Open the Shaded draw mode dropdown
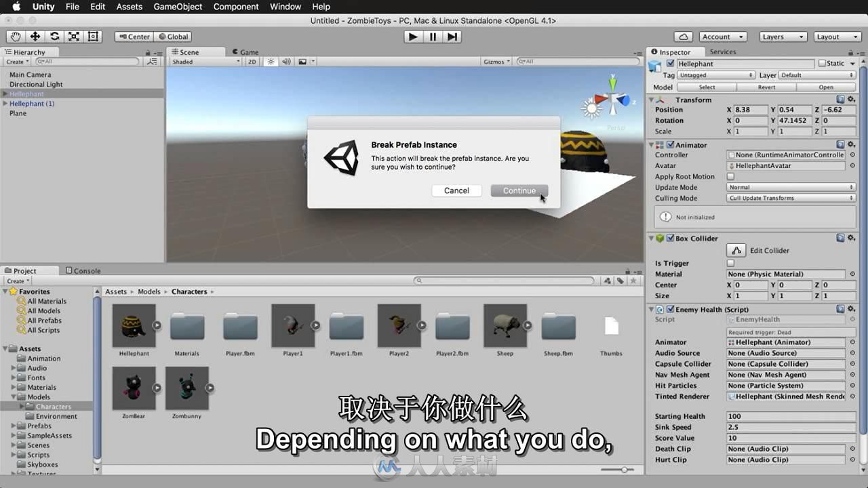 (205, 62)
